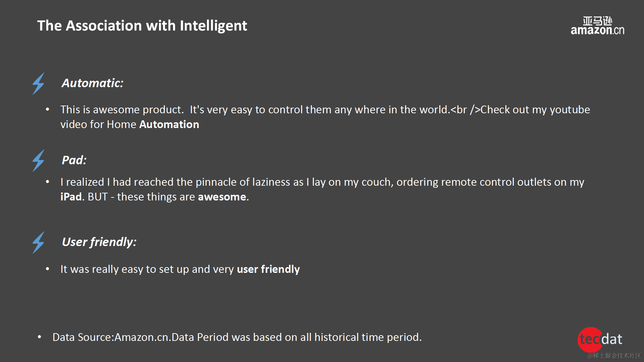Click the bullet dot before "I realized"
644x362 pixels.
tap(48, 182)
